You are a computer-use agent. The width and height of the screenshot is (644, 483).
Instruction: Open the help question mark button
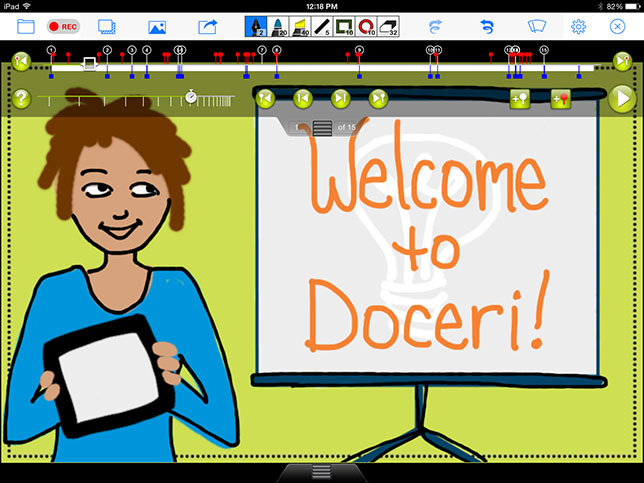pyautogui.click(x=21, y=99)
